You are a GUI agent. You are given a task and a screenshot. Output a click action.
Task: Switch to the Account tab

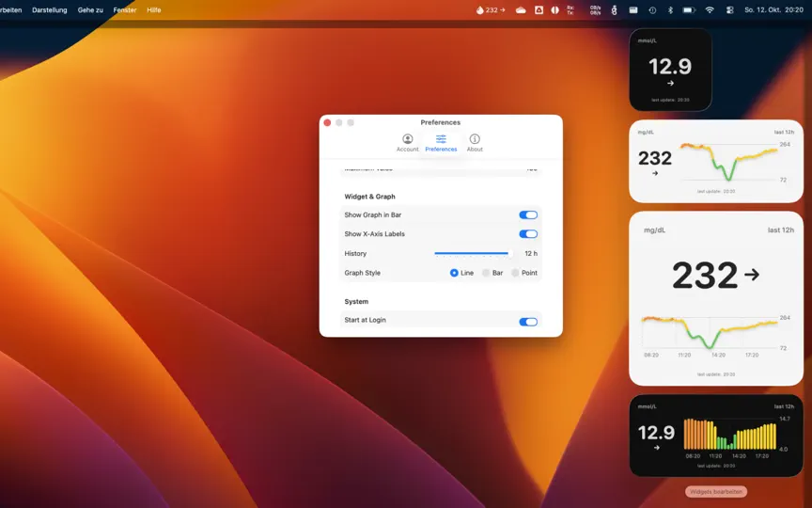click(x=408, y=143)
